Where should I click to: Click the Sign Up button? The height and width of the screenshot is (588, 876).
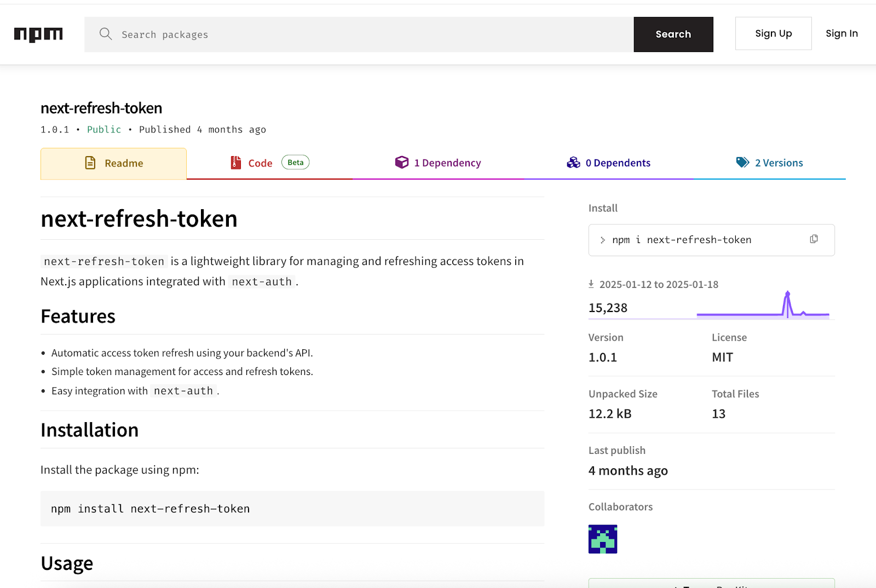point(774,33)
